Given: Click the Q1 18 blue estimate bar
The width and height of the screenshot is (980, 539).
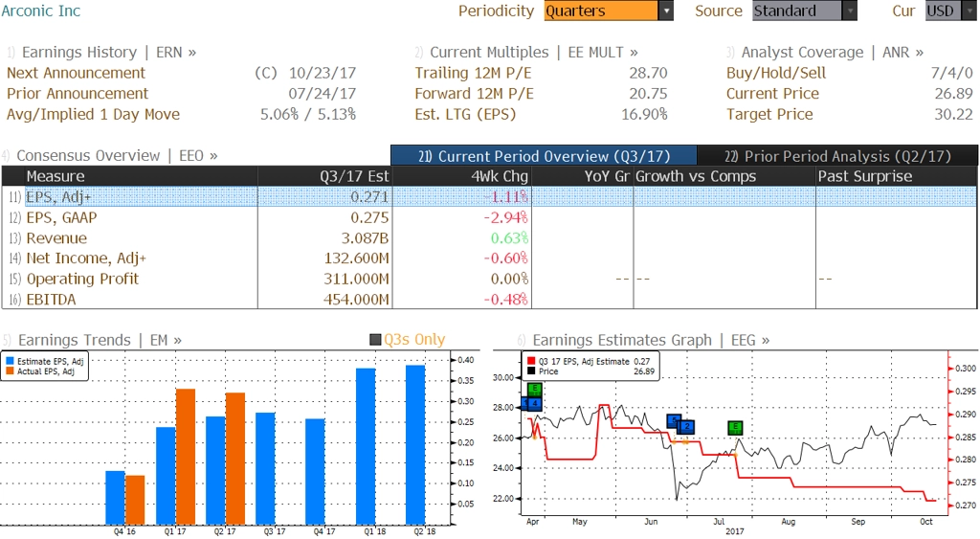Looking at the screenshot, I should pos(366,446).
